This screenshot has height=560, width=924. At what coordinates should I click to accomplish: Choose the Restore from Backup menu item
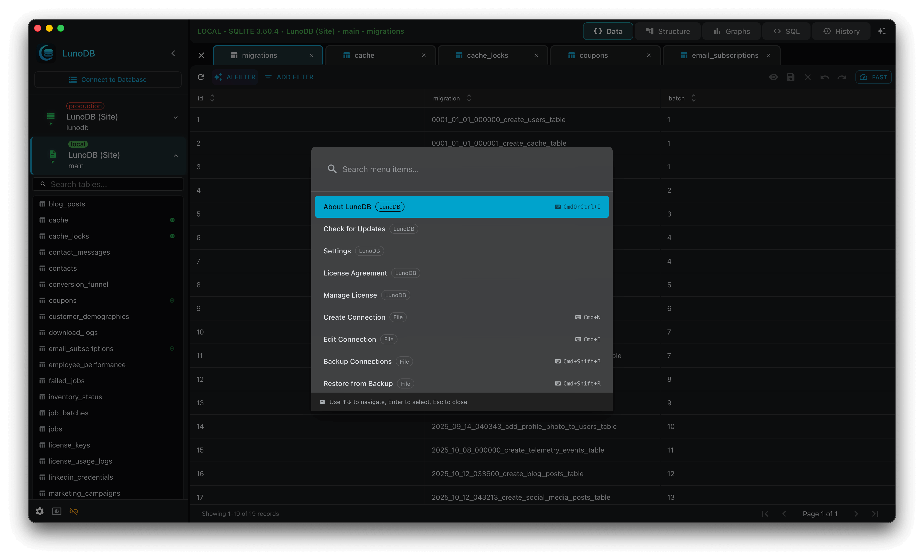(x=462, y=383)
